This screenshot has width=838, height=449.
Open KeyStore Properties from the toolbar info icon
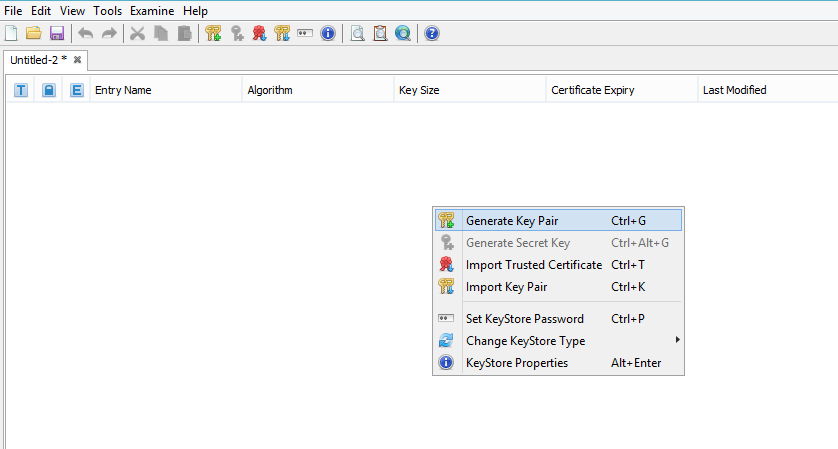tap(327, 33)
